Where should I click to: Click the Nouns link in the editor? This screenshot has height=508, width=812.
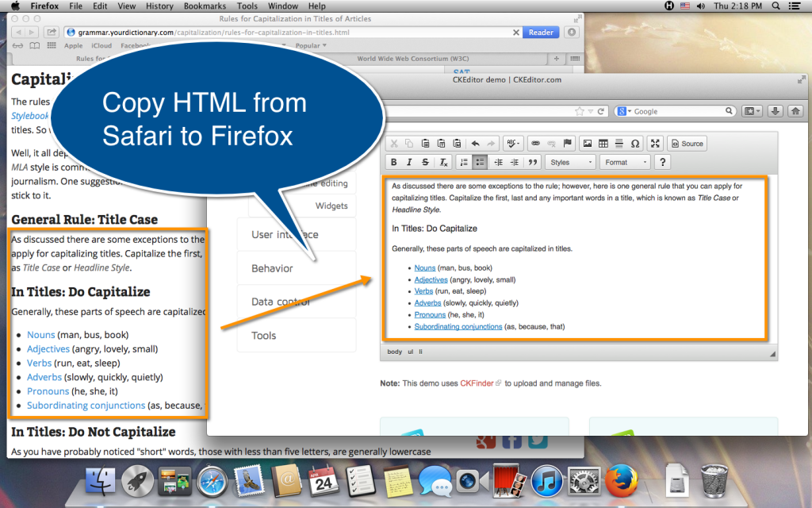point(425,268)
